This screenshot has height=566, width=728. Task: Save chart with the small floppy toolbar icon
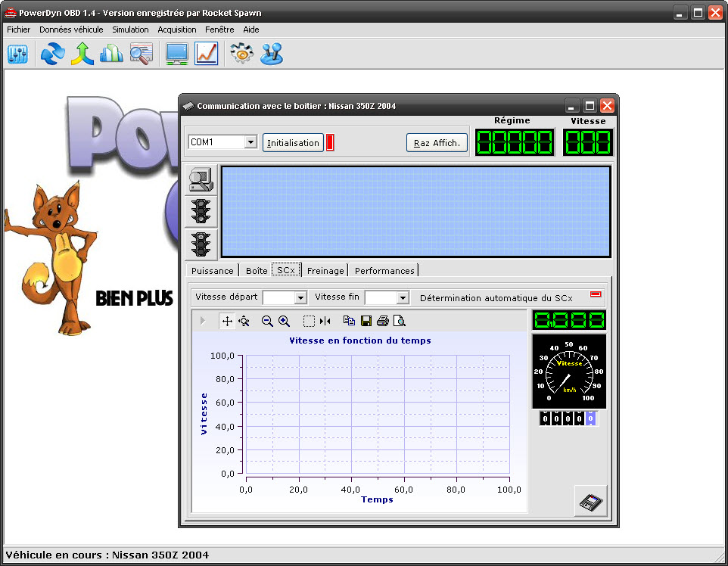(x=366, y=321)
